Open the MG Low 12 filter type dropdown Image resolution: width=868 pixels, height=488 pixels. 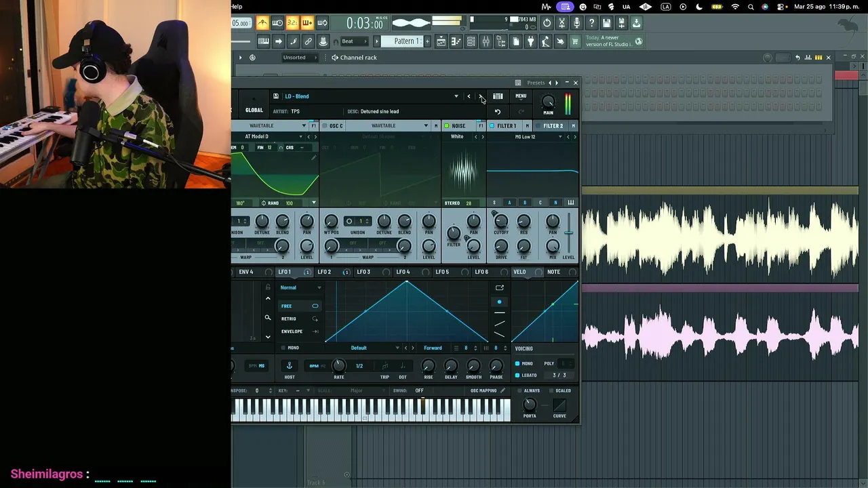(x=560, y=137)
